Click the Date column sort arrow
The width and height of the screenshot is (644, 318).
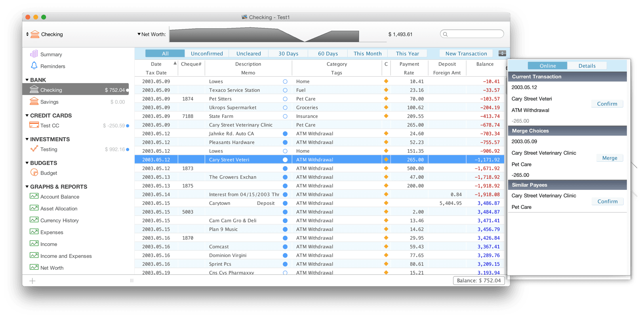click(x=175, y=63)
